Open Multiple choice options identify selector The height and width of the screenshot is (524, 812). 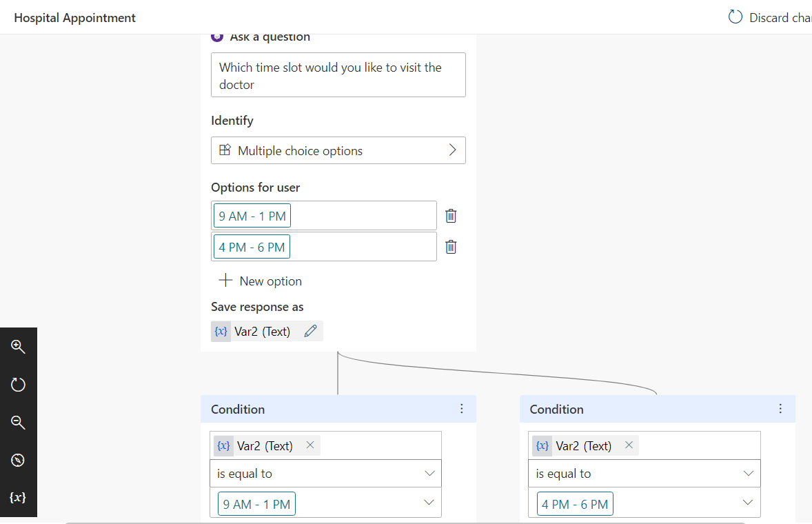pyautogui.click(x=338, y=150)
